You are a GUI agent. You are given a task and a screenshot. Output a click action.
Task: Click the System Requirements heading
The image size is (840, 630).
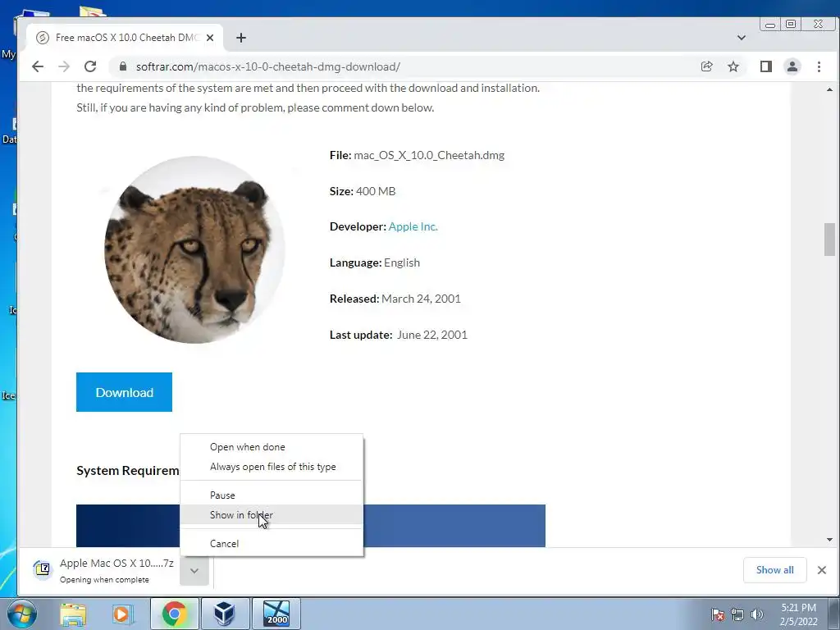coord(128,470)
